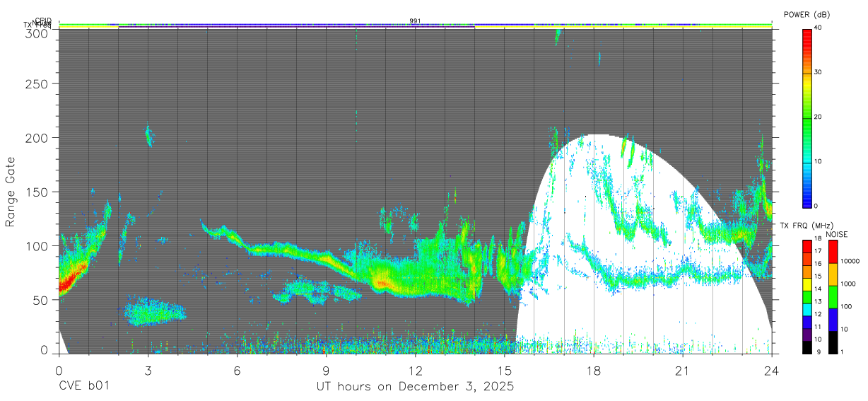Click the '9' UT hour tick label
The width and height of the screenshot is (868, 401).
[x=326, y=370]
